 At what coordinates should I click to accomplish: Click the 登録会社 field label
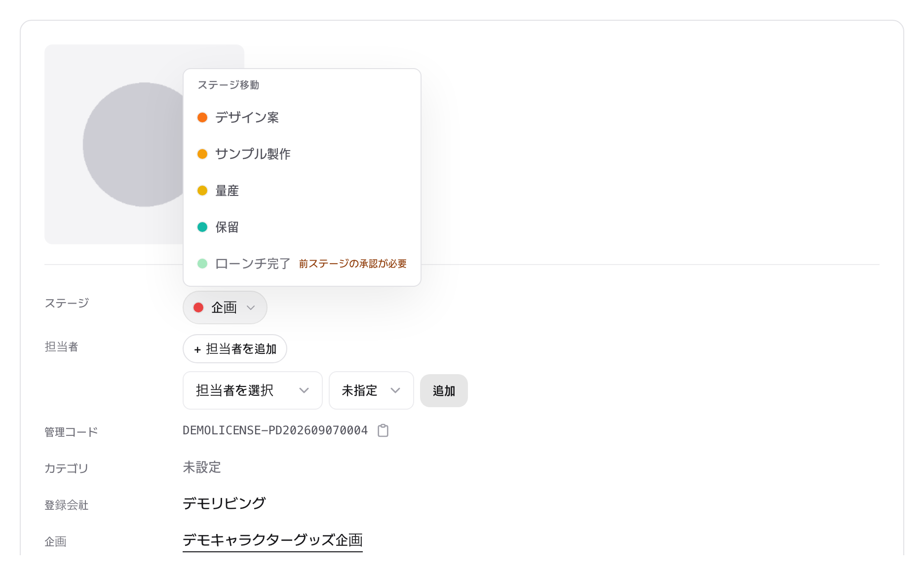[x=67, y=505]
